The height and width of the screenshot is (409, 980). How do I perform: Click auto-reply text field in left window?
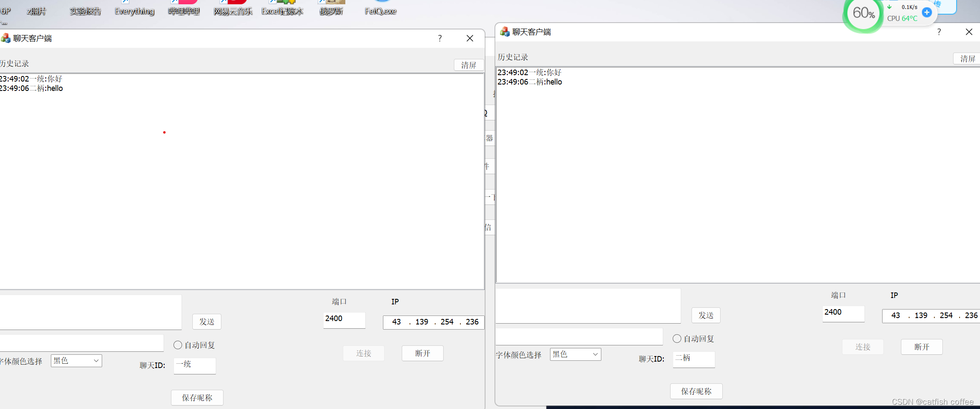coord(82,343)
